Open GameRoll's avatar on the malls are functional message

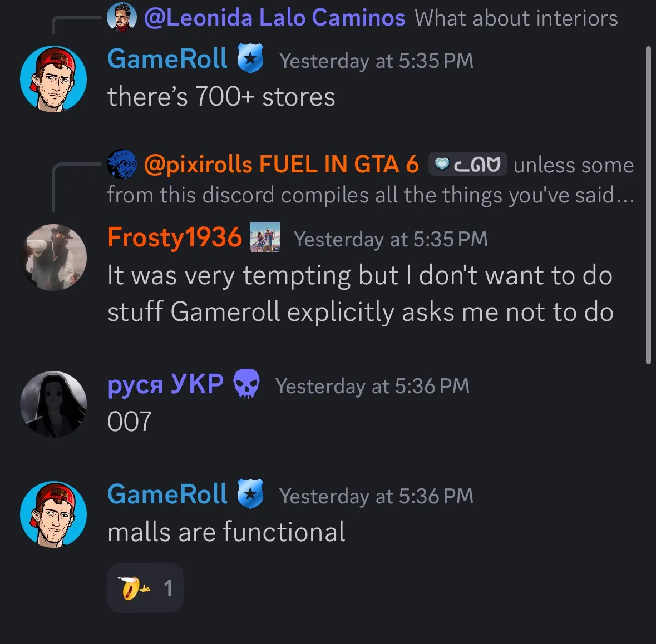point(53,514)
